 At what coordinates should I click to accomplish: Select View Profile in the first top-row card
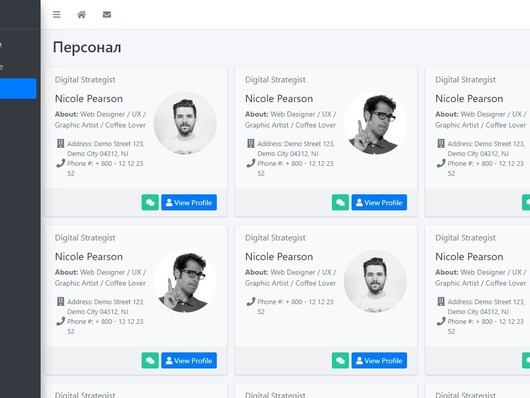click(189, 203)
